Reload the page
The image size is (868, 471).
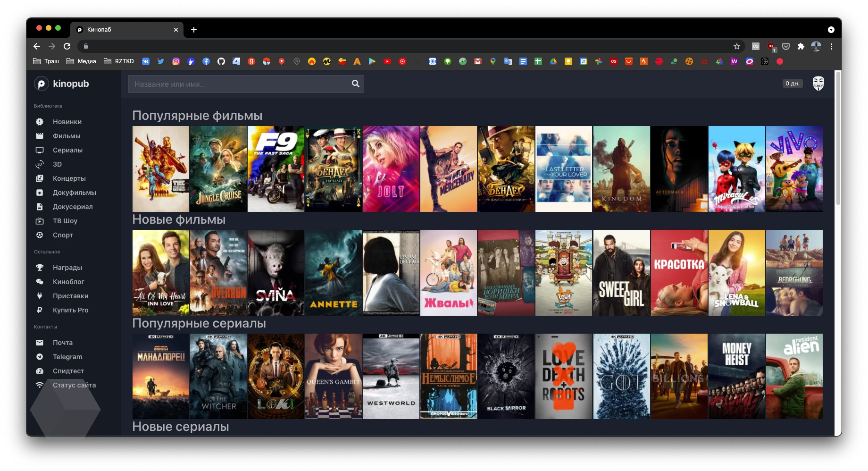point(67,46)
